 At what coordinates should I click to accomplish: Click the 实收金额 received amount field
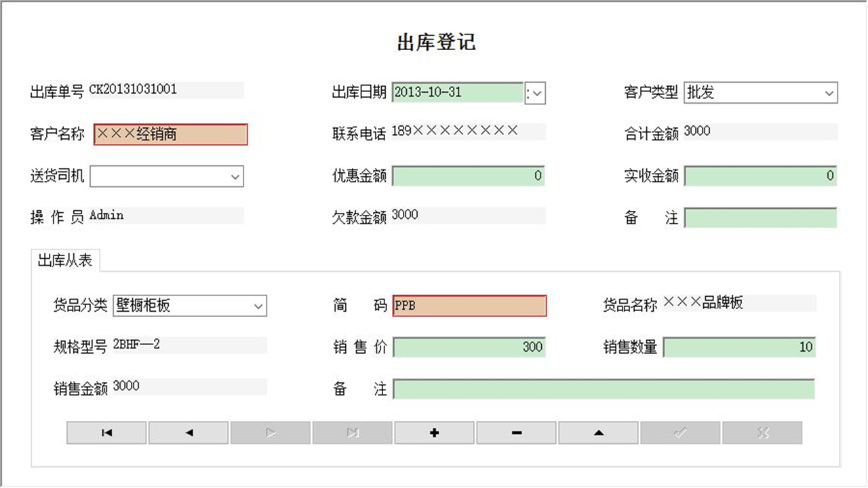coord(761,176)
